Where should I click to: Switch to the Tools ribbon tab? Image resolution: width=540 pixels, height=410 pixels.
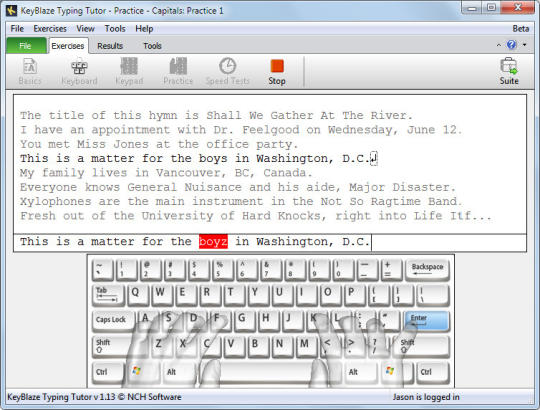pos(152,46)
